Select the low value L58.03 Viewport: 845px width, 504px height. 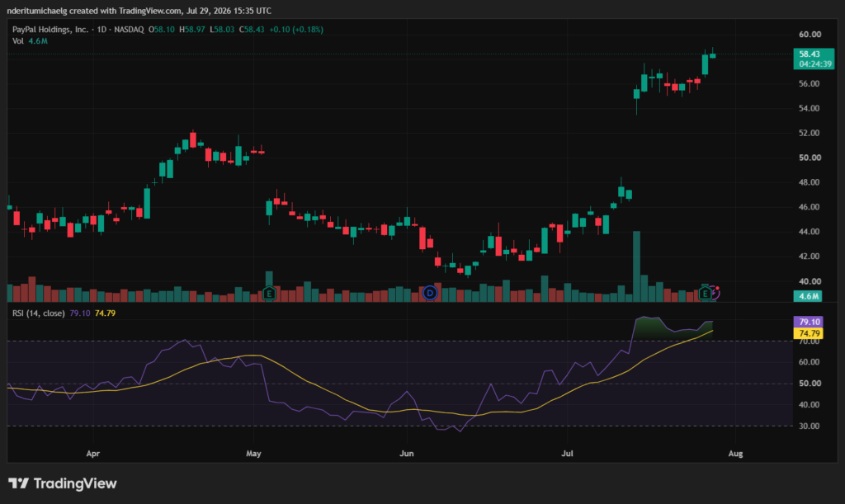tap(222, 30)
